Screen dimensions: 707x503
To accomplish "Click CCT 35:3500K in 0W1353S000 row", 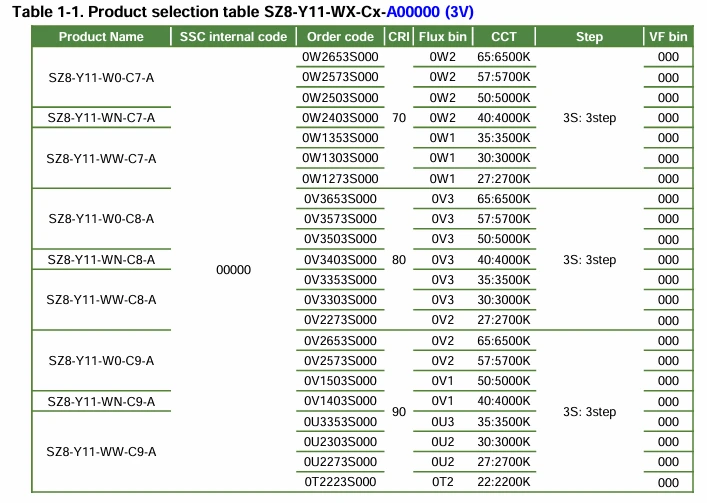I will [504, 137].
